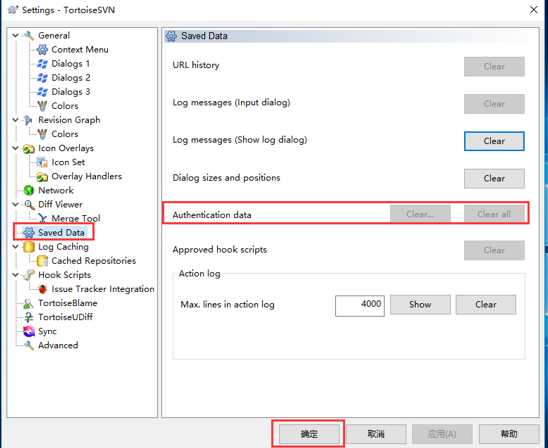Click the Sync icon

(29, 331)
